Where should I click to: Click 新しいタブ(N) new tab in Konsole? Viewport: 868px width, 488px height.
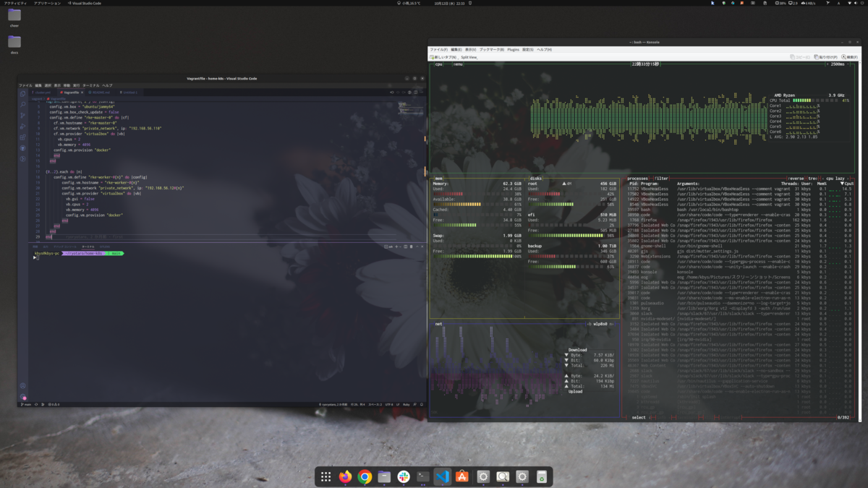click(442, 56)
